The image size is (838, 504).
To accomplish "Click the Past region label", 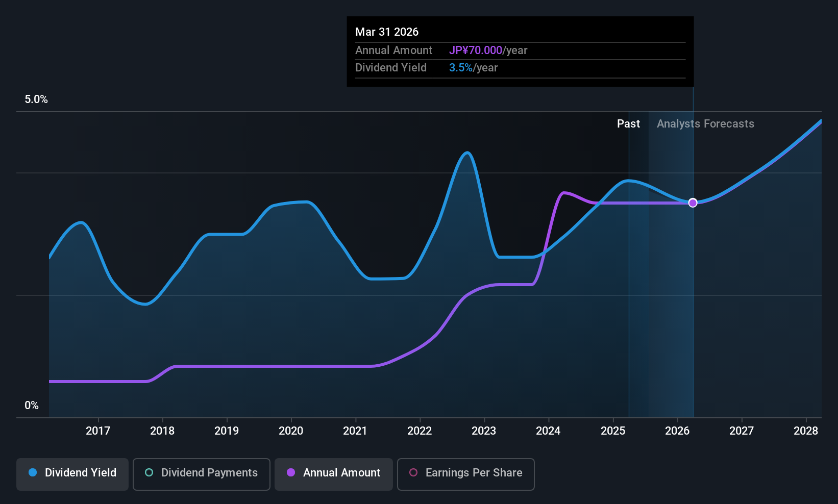I will [628, 124].
